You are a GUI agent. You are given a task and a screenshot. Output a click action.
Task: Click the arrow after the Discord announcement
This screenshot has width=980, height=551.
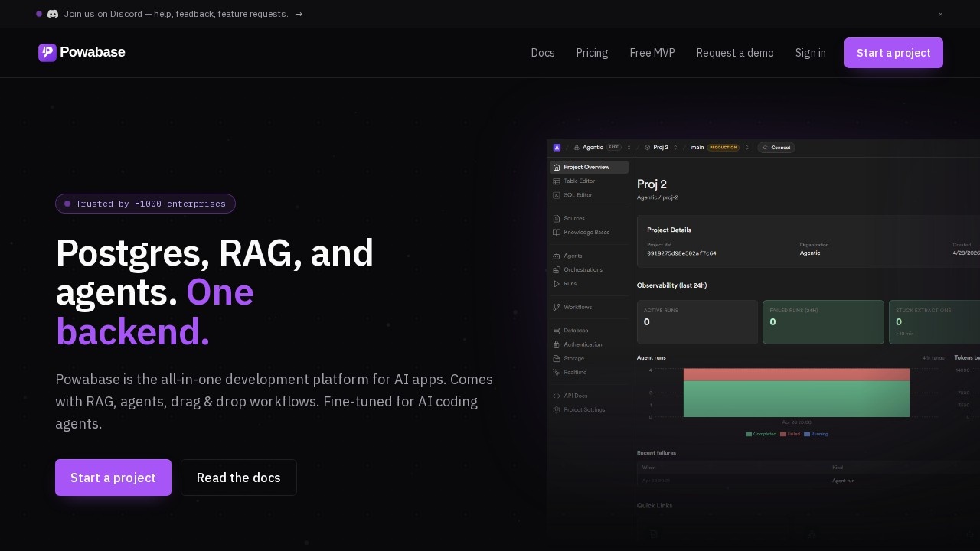(x=299, y=14)
